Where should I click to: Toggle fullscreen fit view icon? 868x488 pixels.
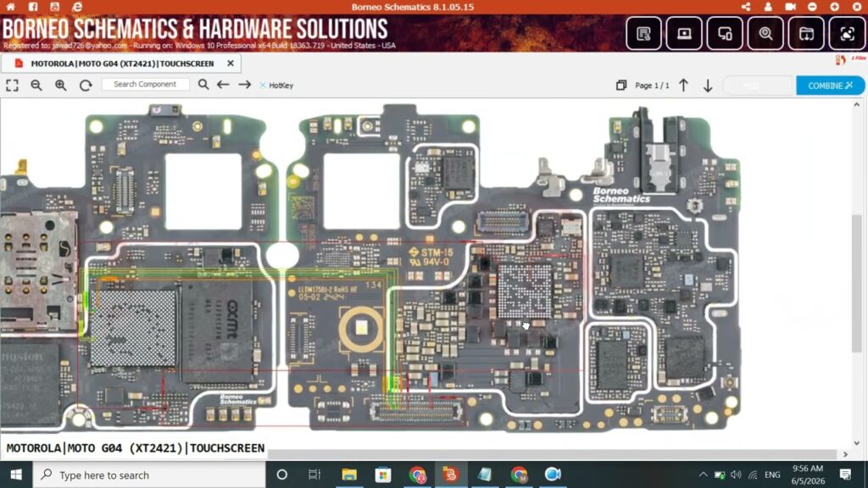coord(12,86)
